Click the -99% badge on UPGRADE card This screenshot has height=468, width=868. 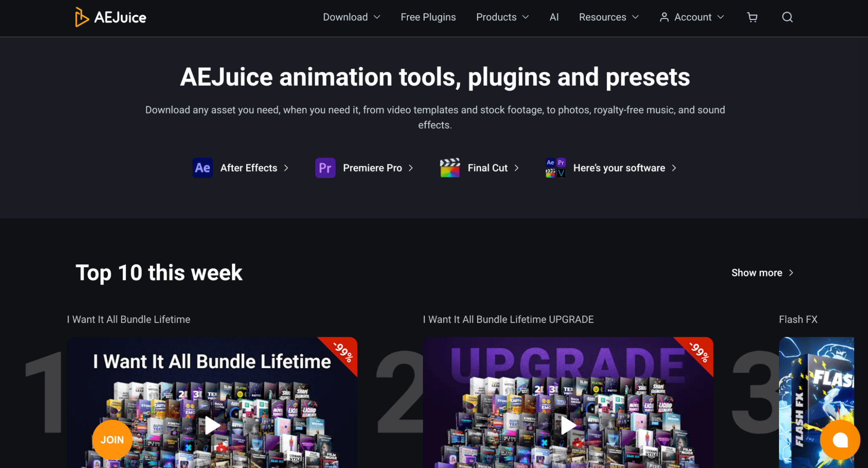click(x=699, y=352)
